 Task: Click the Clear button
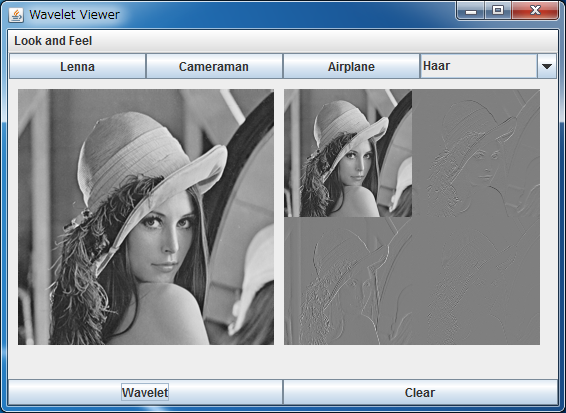(x=420, y=392)
